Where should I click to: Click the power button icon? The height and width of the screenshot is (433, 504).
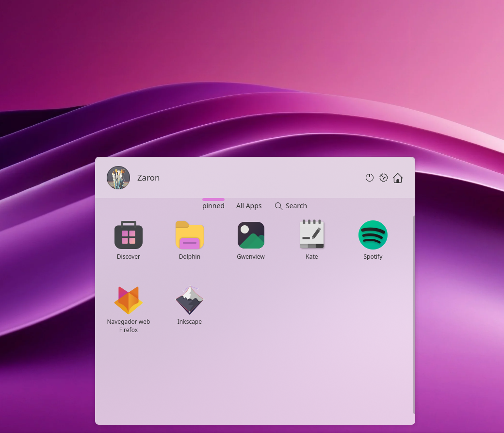pos(370,178)
